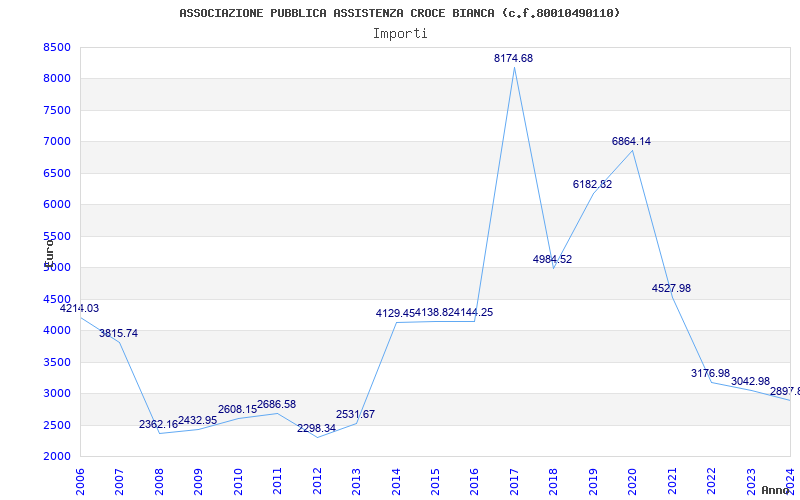Screen dimensions: 800x500
Task: Select the 2531.67 data label
Action: tap(356, 414)
